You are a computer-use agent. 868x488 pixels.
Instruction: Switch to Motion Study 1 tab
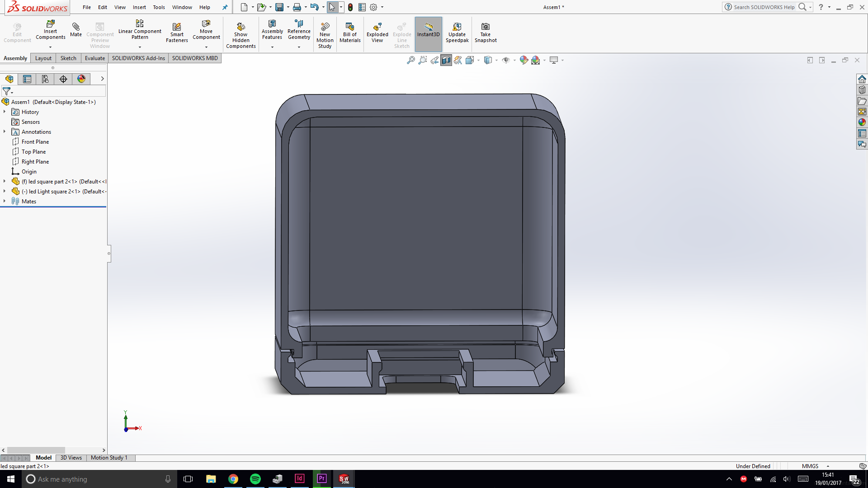tap(109, 458)
